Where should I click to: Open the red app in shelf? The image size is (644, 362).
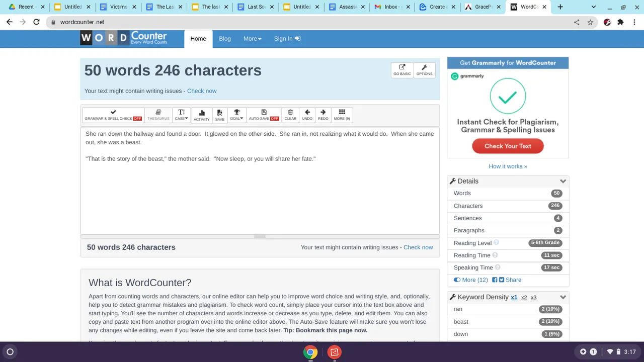[x=335, y=352]
